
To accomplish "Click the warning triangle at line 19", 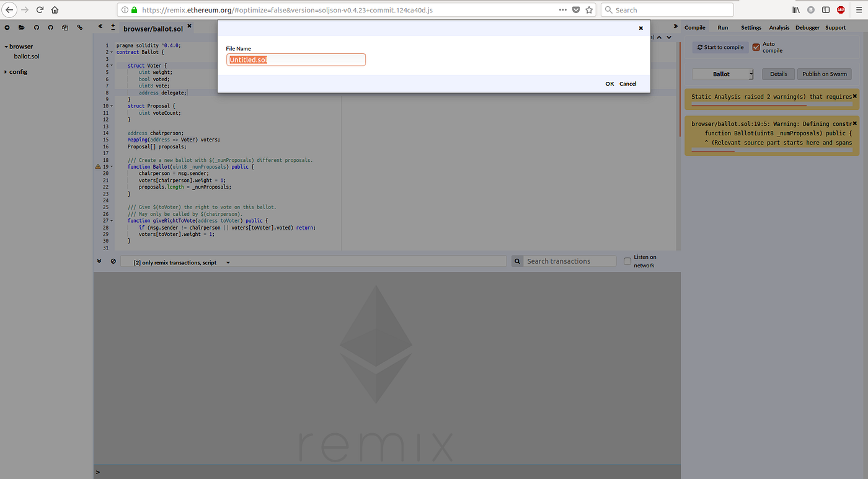I will [97, 167].
